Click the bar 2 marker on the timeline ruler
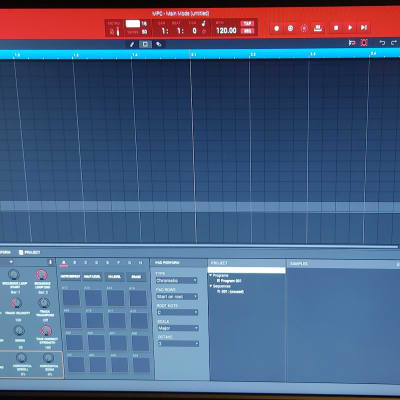Viewport: 400px width, 400px height. click(x=193, y=54)
